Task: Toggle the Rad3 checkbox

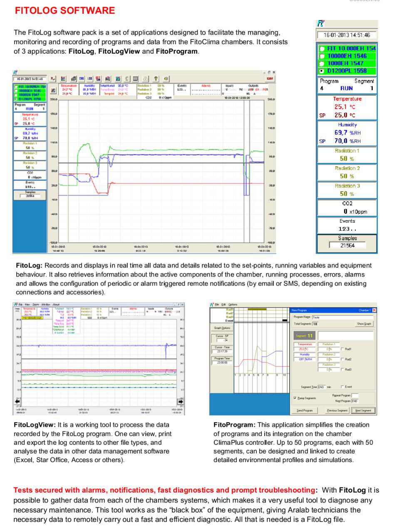Action: [x=342, y=369]
